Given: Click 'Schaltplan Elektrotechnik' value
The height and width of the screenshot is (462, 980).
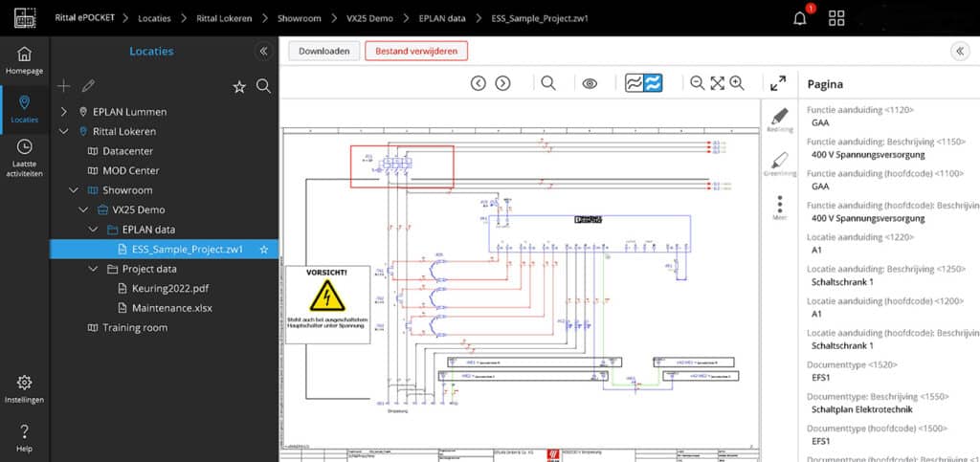Looking at the screenshot, I should 862,409.
